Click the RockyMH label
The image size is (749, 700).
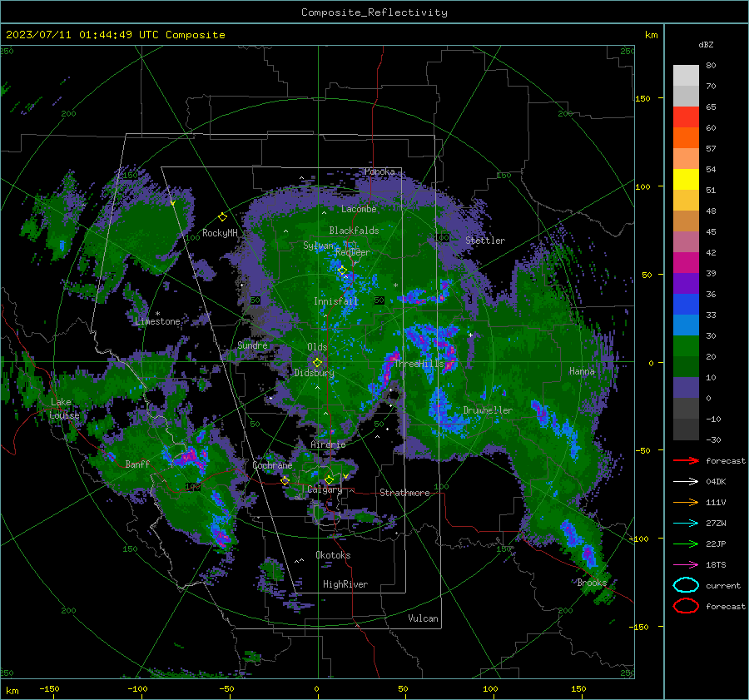220,233
